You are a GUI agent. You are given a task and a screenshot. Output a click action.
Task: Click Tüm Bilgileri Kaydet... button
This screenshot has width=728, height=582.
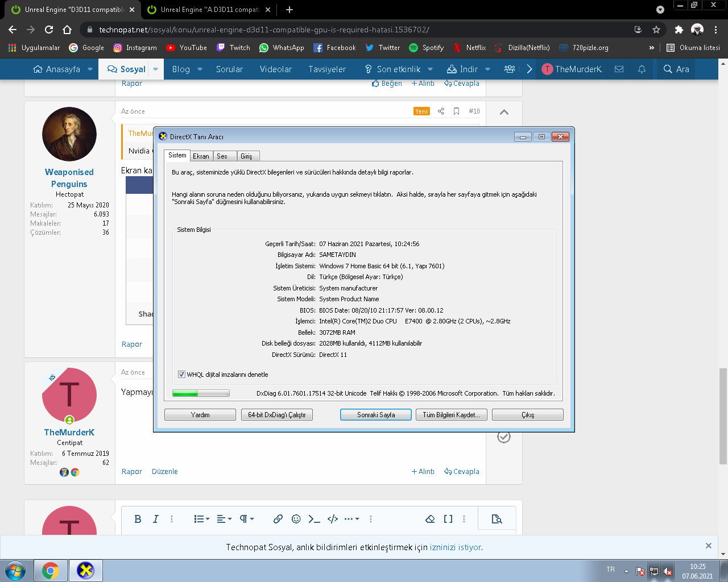[451, 415]
